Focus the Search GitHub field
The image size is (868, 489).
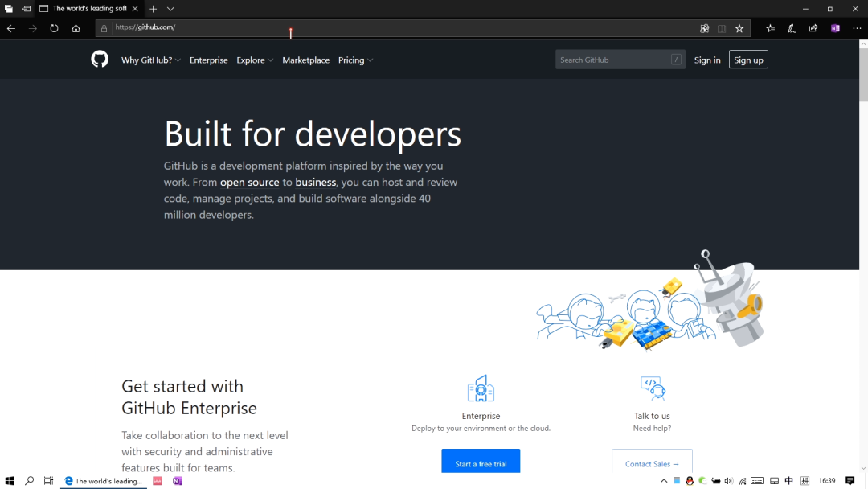620,60
